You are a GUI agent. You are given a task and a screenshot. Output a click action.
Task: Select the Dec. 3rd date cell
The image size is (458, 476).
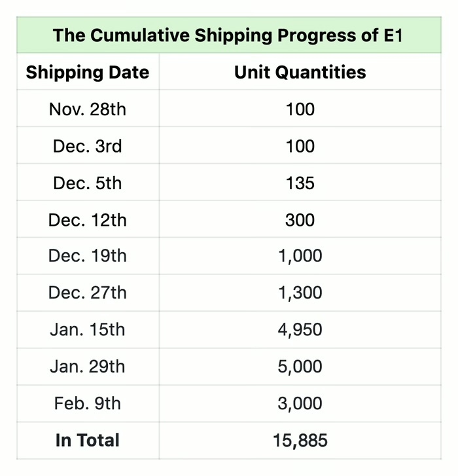(x=88, y=145)
